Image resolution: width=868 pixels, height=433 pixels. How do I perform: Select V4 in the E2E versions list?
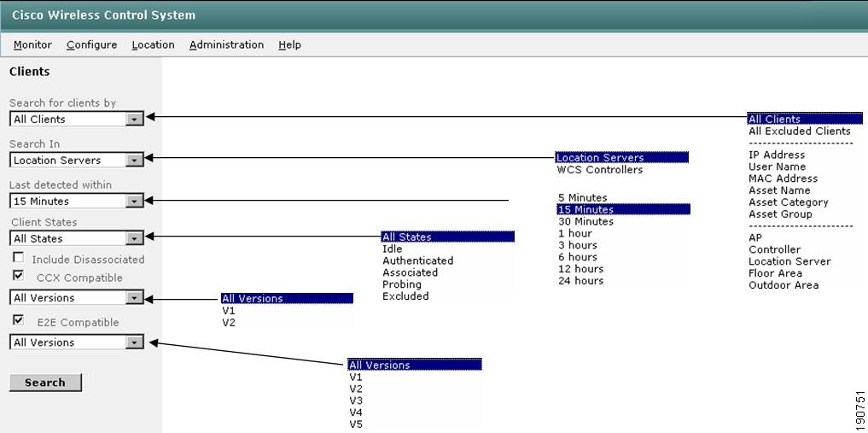pyautogui.click(x=356, y=413)
